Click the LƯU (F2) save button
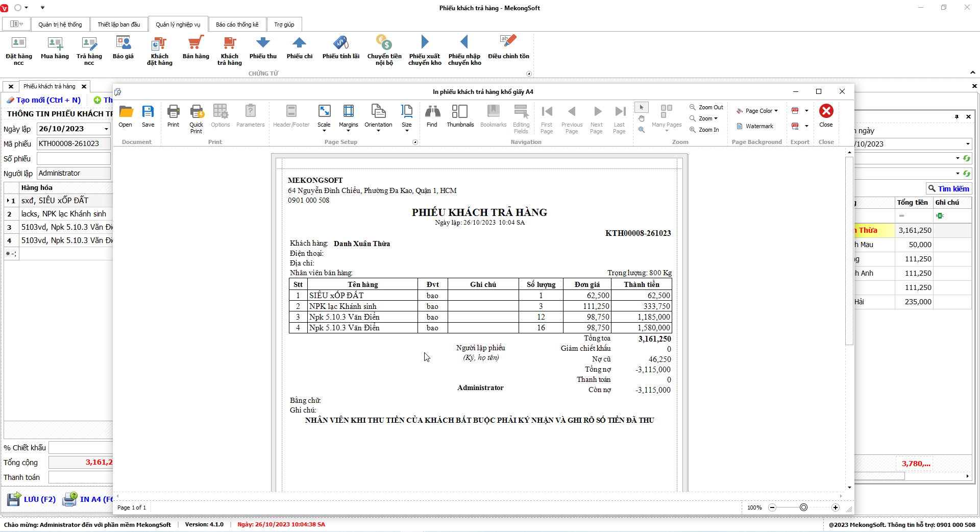980x532 pixels. 32,499
